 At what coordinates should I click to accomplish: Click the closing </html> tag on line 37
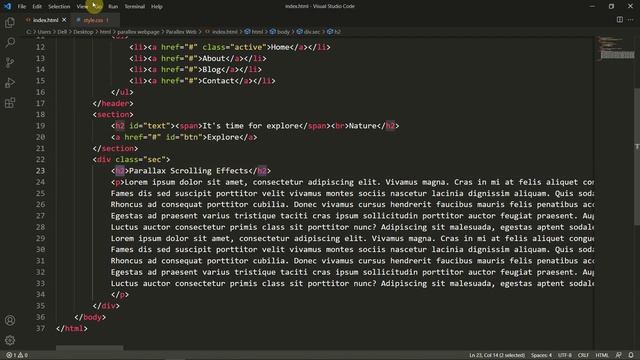[72, 329]
